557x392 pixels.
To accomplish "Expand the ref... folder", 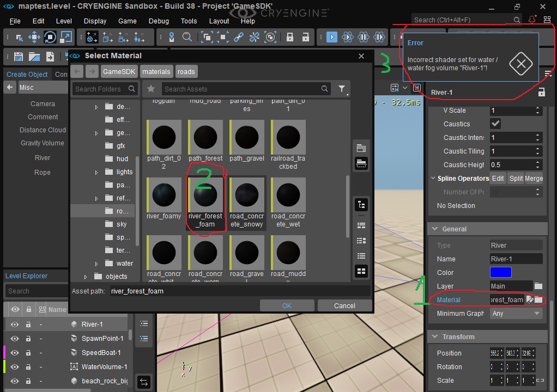I will pos(96,198).
